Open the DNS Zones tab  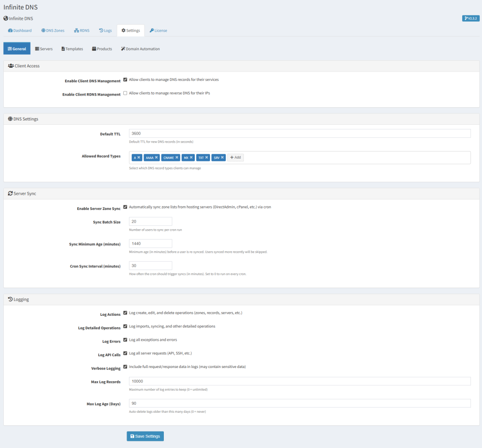53,31
